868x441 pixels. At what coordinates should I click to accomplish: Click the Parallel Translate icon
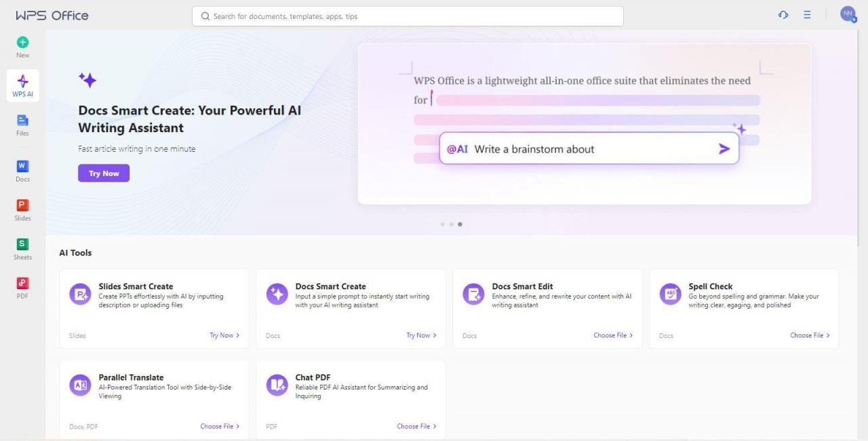coord(80,385)
